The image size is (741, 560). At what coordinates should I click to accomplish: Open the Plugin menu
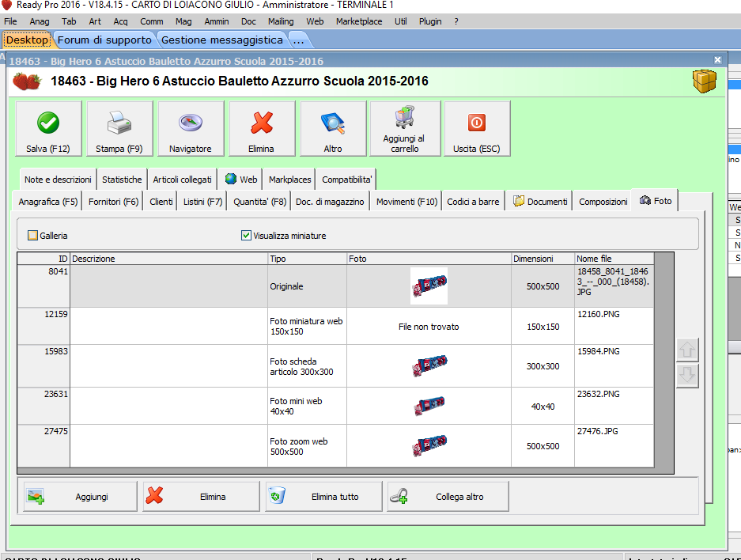pyautogui.click(x=430, y=21)
